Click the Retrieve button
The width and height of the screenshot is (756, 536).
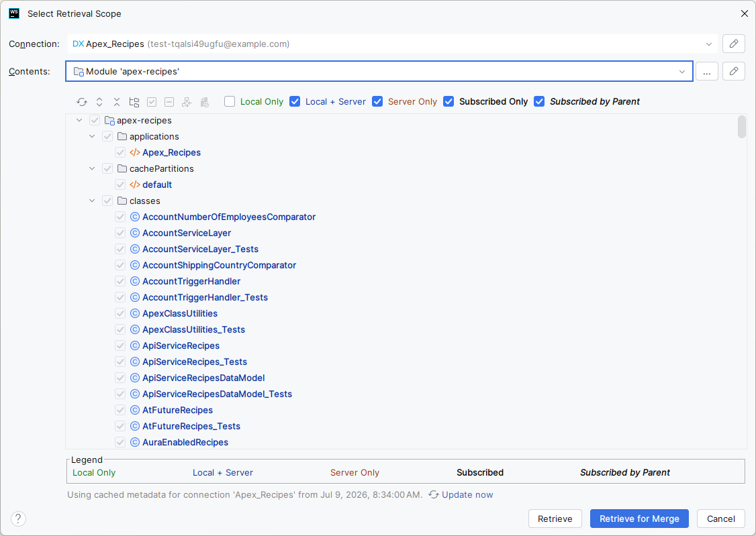point(555,519)
